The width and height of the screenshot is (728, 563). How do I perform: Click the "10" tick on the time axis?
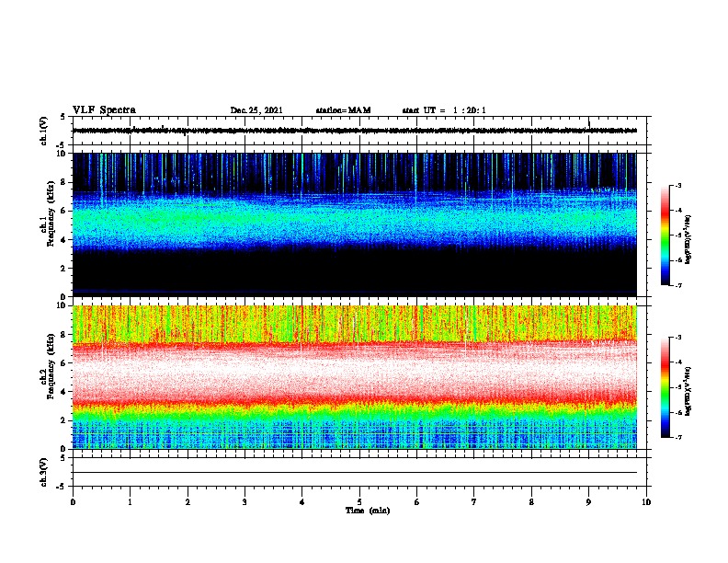[646, 502]
